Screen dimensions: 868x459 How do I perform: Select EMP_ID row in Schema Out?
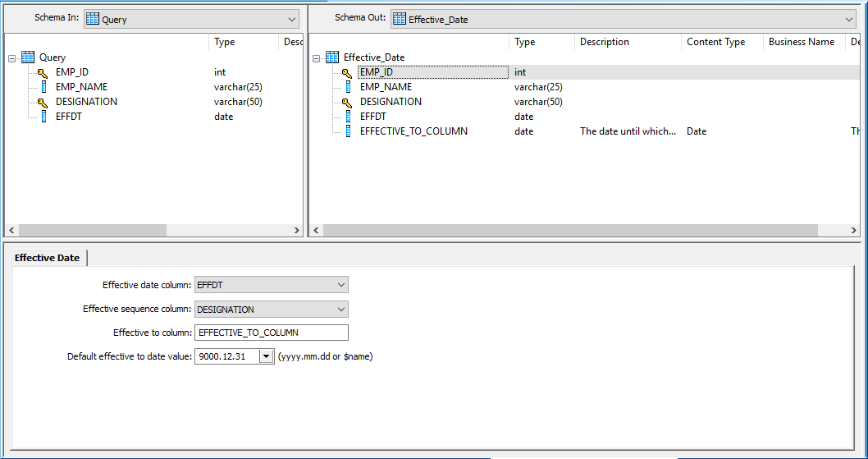point(584,72)
